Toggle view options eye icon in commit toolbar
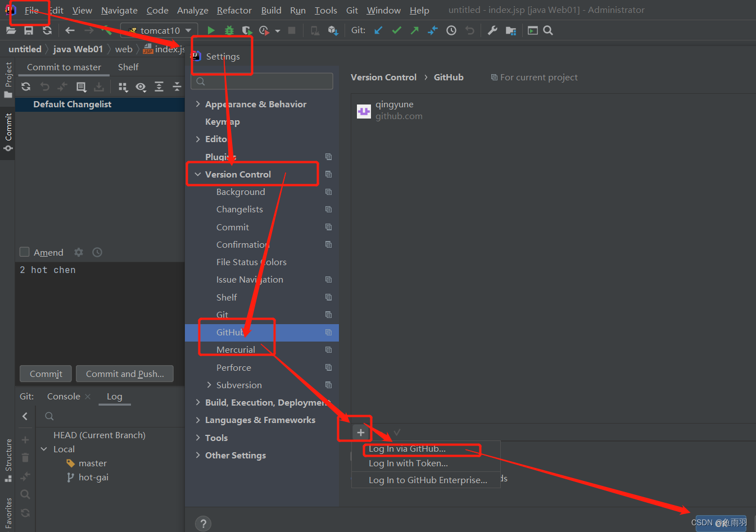 [141, 87]
